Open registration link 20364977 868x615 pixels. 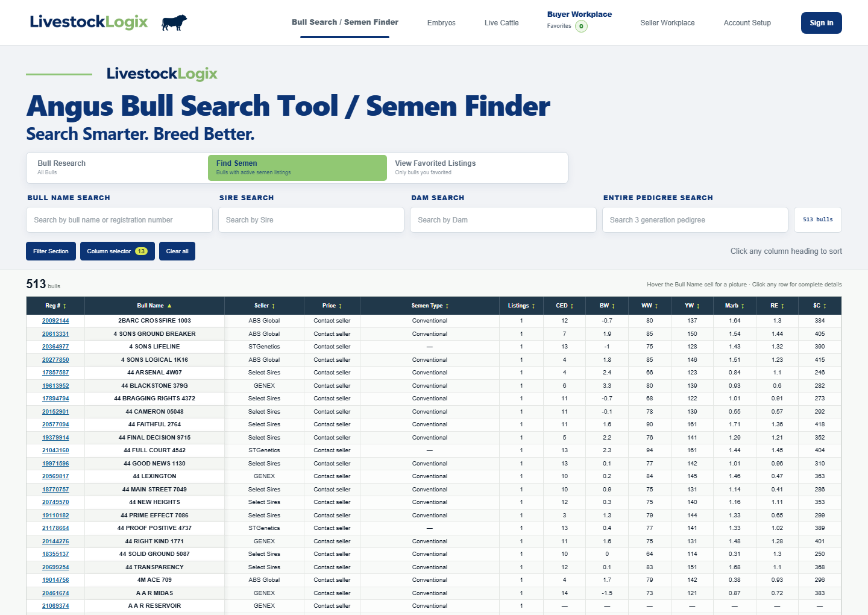pos(55,347)
